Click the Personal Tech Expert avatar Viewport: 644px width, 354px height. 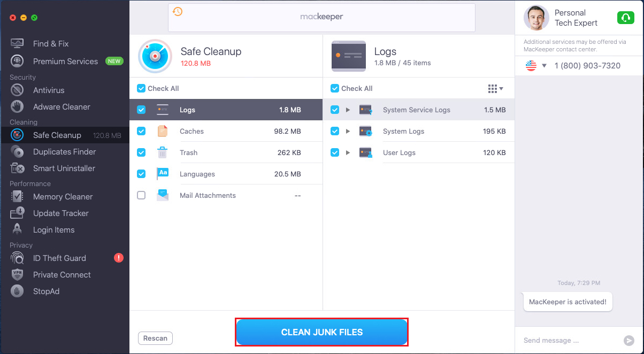536,18
